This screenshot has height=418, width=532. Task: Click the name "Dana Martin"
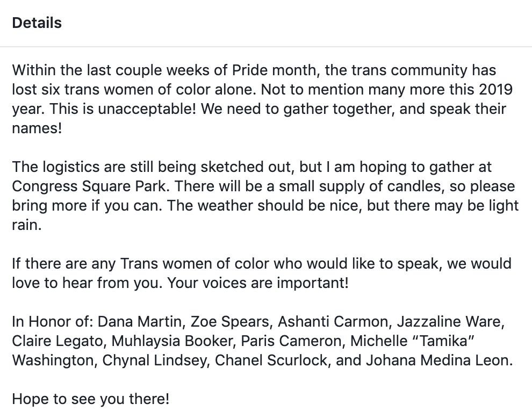pos(140,322)
